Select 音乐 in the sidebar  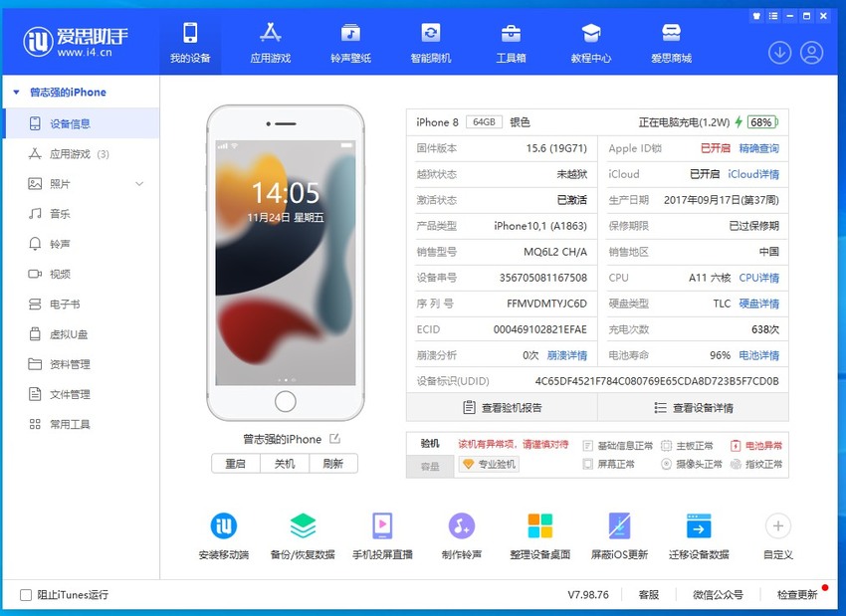[82, 214]
